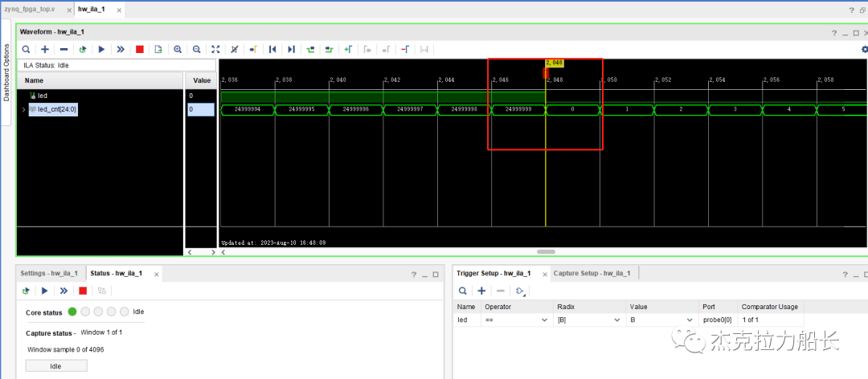
Task: Click the Waveform toolbar search icon
Action: tap(26, 49)
